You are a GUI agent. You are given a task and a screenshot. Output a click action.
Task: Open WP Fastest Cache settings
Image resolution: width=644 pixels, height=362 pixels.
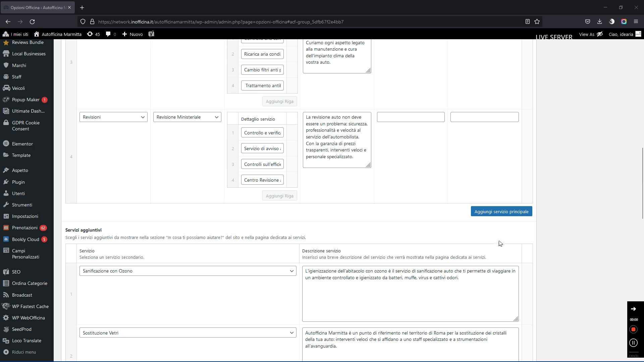click(x=30, y=306)
